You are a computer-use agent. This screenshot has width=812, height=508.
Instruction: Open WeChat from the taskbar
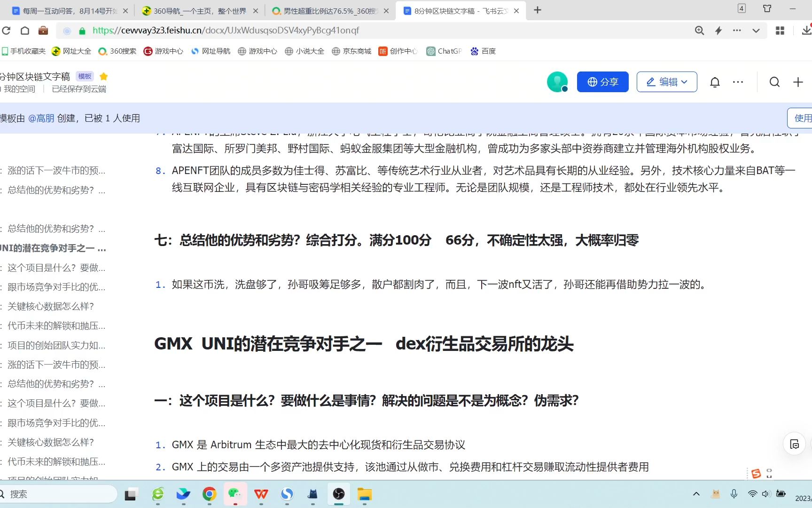click(235, 494)
